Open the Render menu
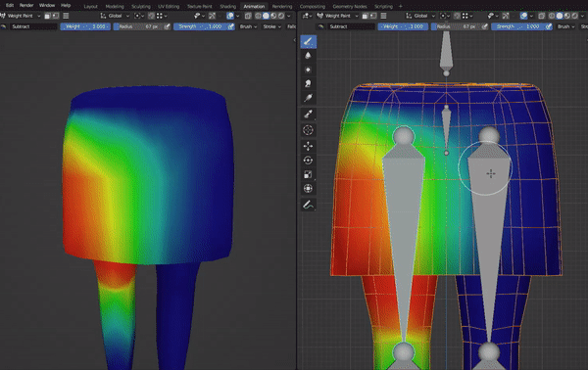This screenshot has height=370, width=588. (26, 5)
